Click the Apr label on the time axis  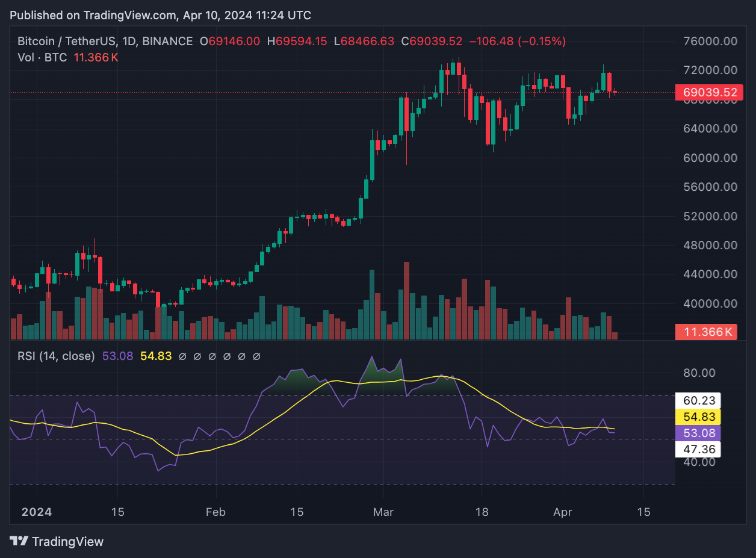(x=562, y=512)
